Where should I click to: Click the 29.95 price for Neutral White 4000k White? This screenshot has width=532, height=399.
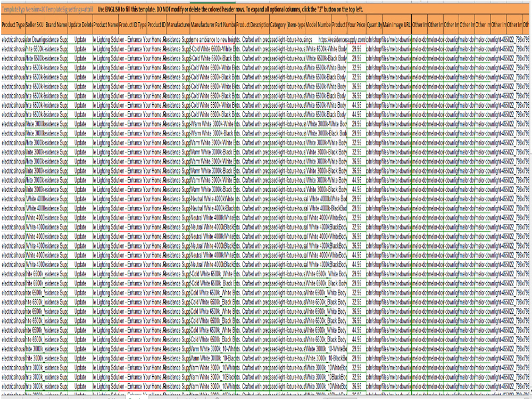[356, 199]
